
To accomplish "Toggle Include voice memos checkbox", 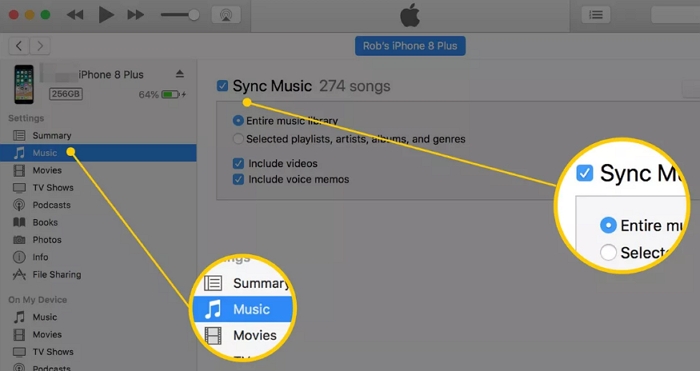I will (x=238, y=179).
